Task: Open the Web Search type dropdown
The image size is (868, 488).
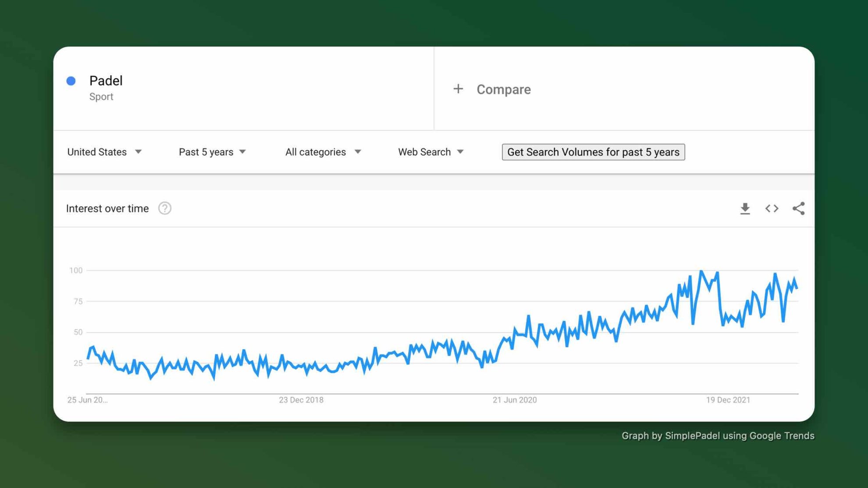Action: [x=430, y=152]
